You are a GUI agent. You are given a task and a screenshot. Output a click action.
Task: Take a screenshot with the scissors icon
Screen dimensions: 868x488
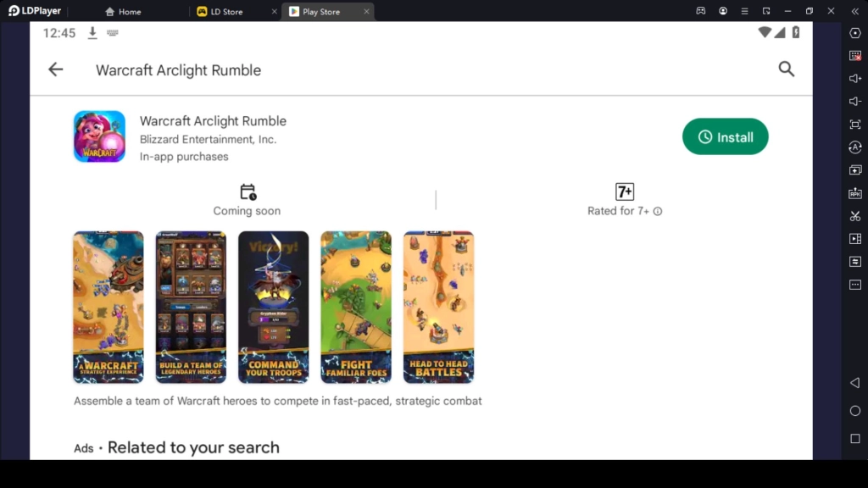click(x=854, y=216)
